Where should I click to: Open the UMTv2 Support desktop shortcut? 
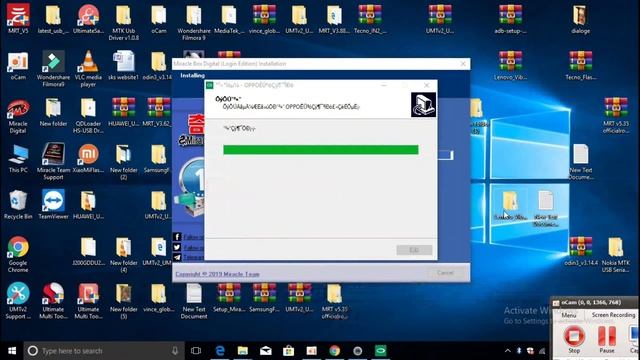click(18, 300)
